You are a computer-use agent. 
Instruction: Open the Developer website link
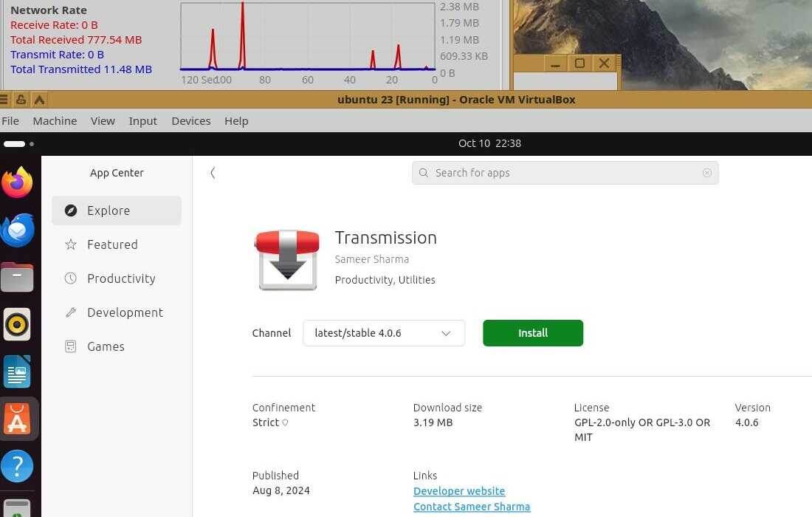click(459, 490)
